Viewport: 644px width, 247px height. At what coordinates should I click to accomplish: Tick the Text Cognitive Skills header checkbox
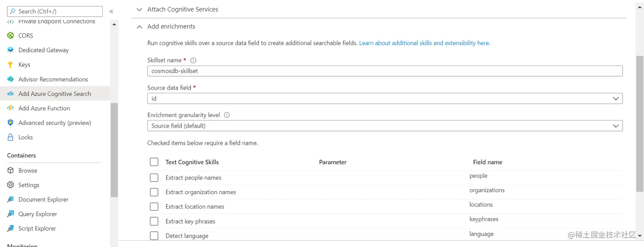pyautogui.click(x=154, y=162)
